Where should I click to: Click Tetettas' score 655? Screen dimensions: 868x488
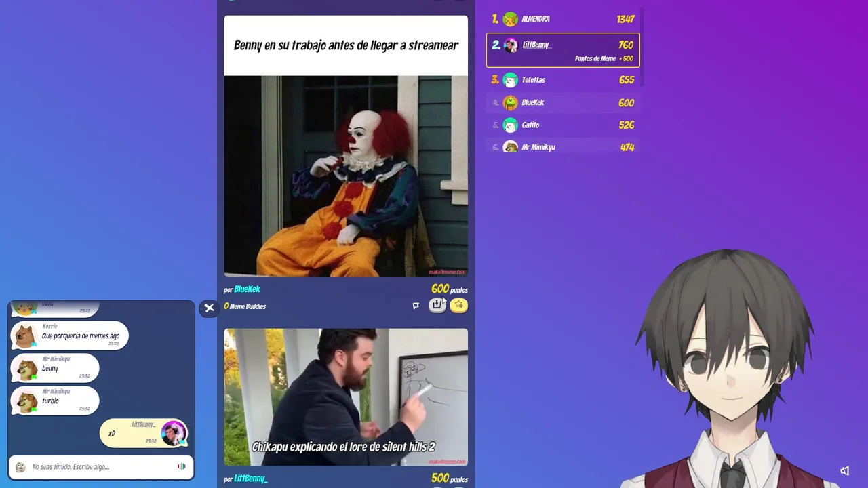627,80
